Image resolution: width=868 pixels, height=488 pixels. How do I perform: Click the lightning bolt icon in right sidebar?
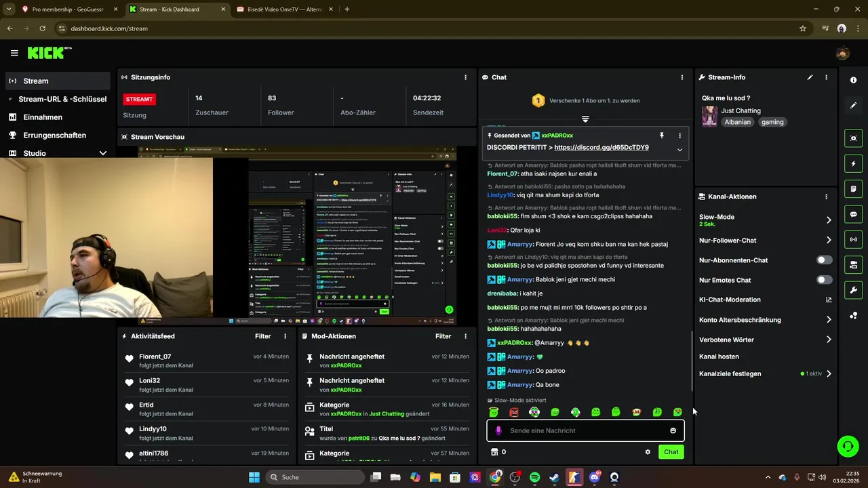[x=853, y=163]
